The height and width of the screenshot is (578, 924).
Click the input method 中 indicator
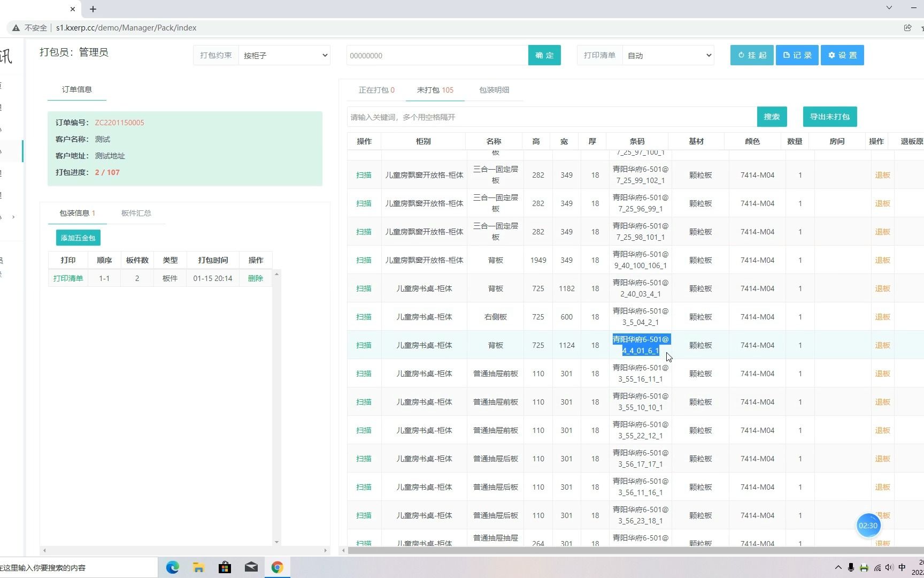coord(902,567)
